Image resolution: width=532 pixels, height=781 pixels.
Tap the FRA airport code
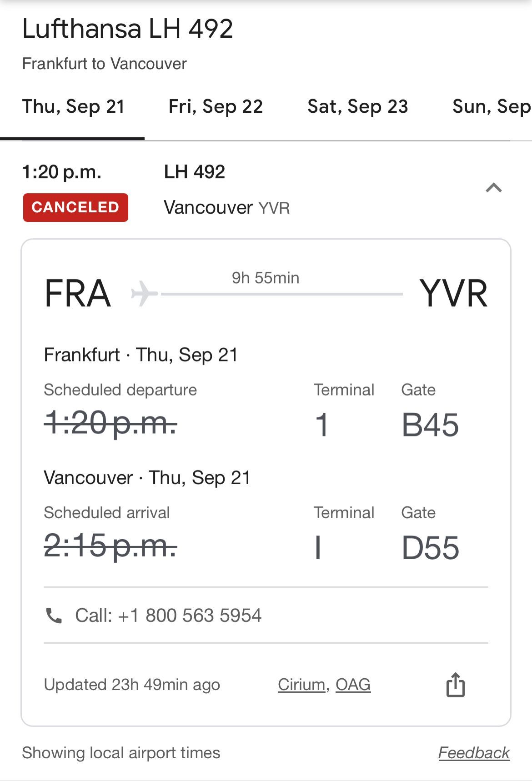click(78, 294)
